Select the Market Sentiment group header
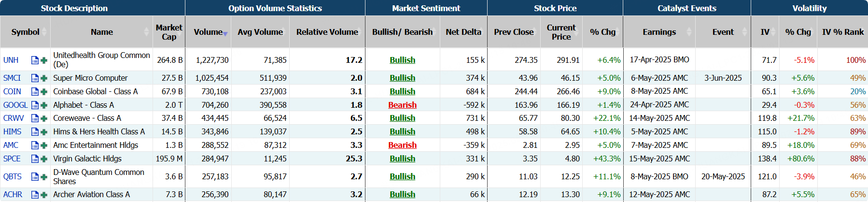Image resolution: width=868 pixels, height=202 pixels. pyautogui.click(x=426, y=8)
